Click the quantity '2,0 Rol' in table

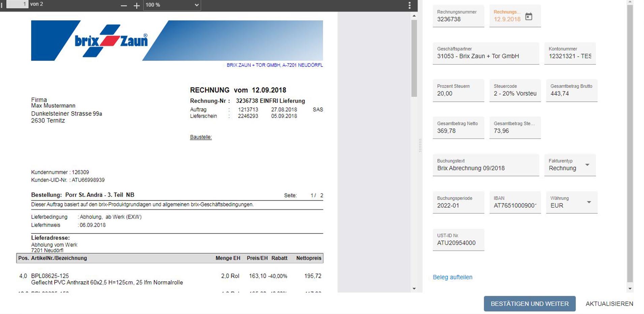point(230,276)
